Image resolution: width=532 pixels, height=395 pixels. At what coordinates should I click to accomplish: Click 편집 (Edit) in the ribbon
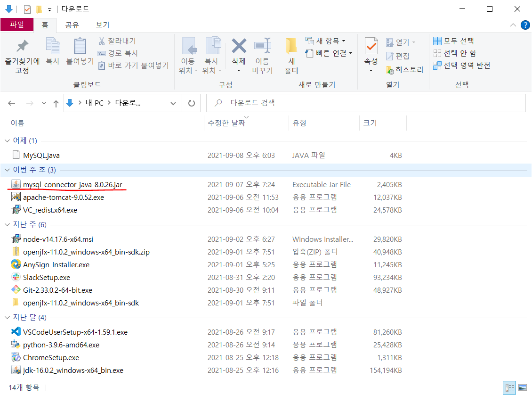pos(398,56)
